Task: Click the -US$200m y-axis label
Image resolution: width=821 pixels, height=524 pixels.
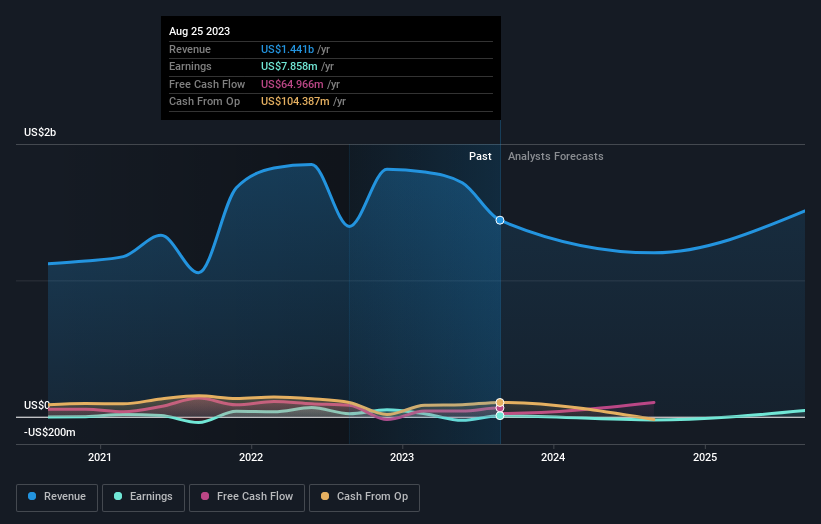Action: pyautogui.click(x=50, y=432)
